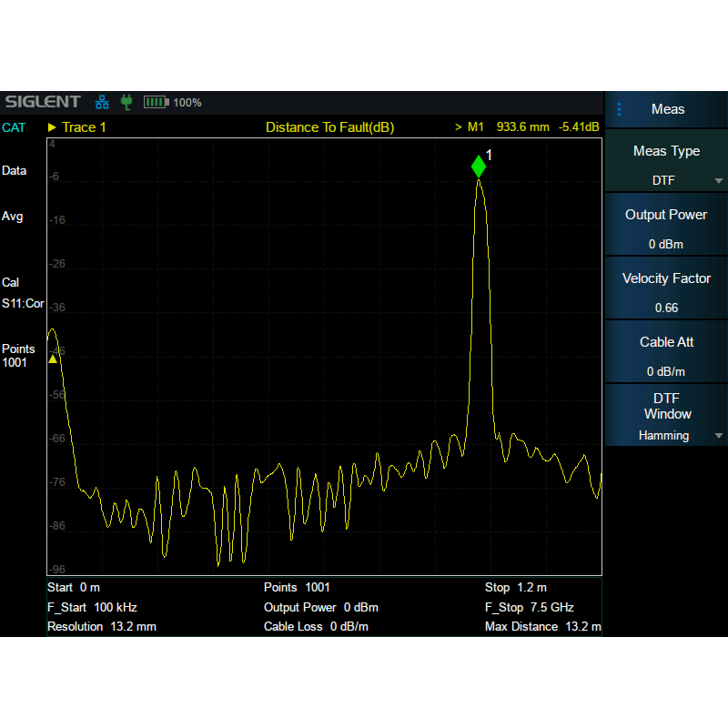Click the CAT mode label

14,127
